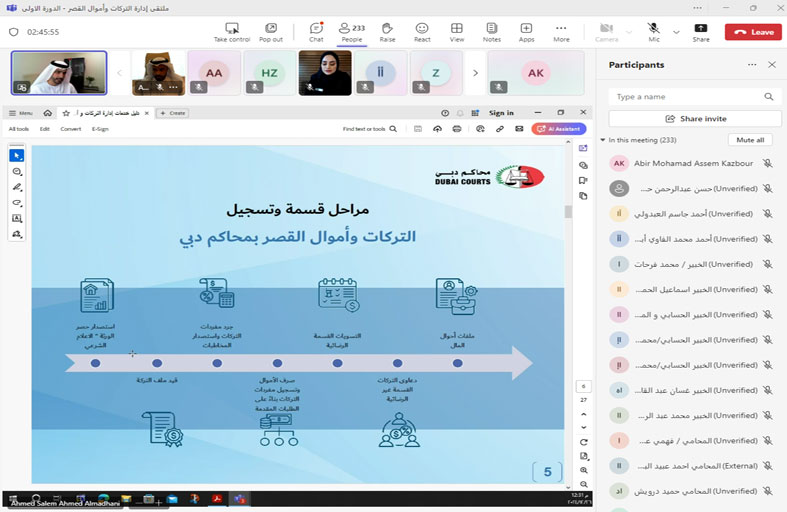Screen dimensions: 787x512
Task: Click the Raise hand icon
Action: (387, 30)
